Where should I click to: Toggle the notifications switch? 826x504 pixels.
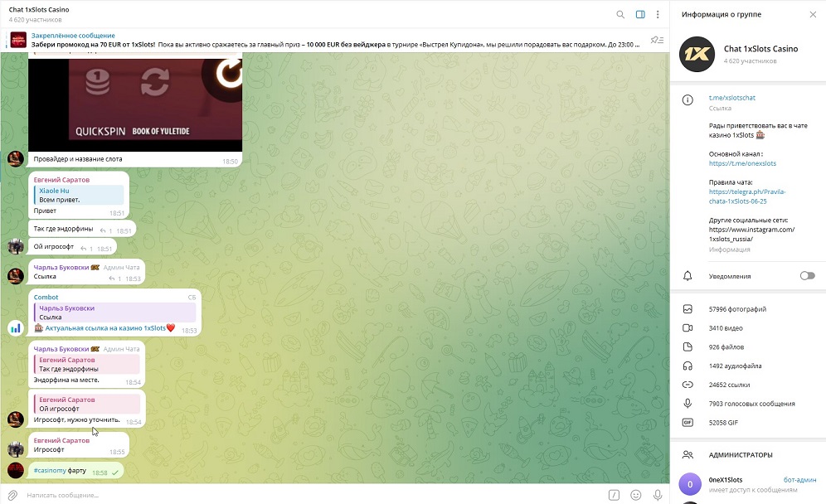807,276
